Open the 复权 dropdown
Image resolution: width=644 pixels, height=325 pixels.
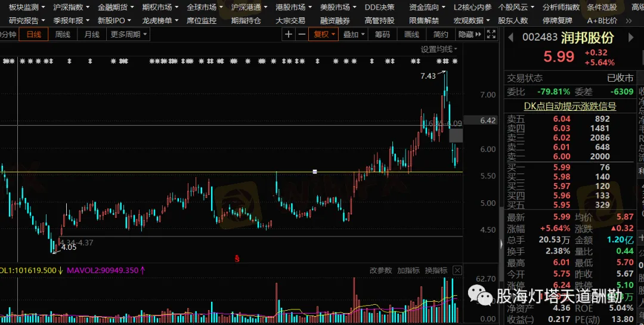325,35
